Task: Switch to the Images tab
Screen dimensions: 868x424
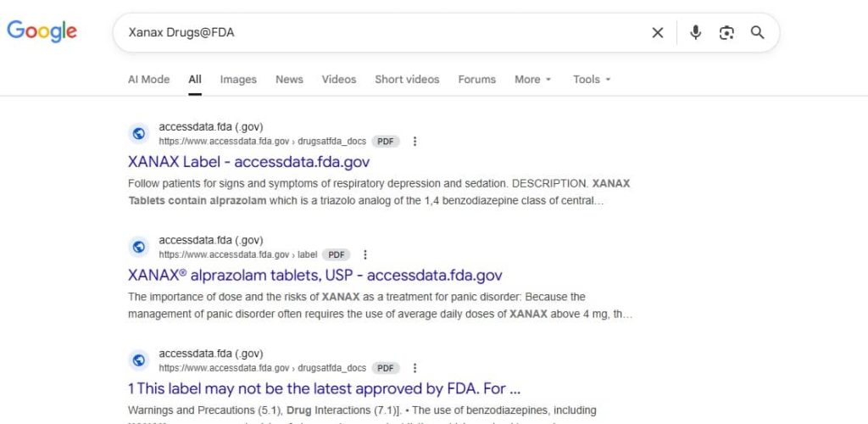Action: tap(238, 80)
